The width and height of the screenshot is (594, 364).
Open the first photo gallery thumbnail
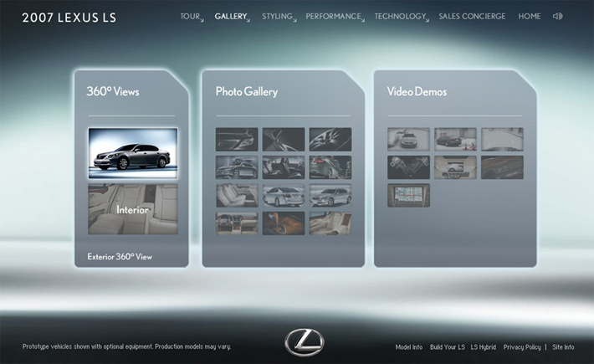[x=237, y=139]
